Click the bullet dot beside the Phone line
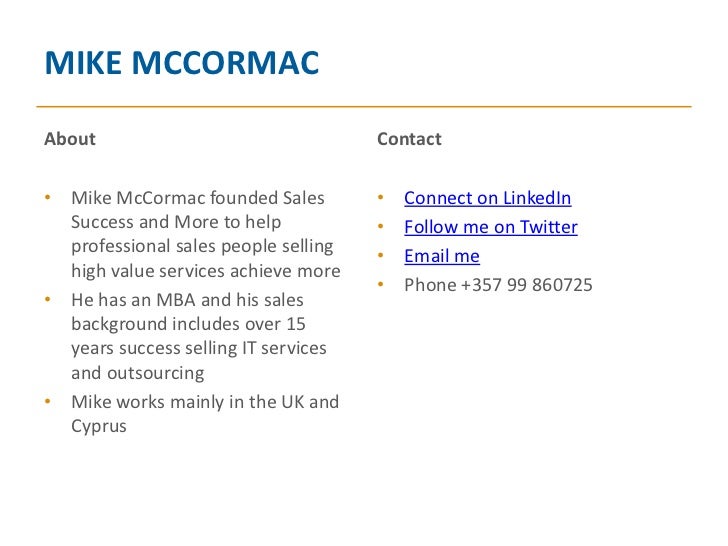This screenshot has height=546, width=728. click(381, 284)
